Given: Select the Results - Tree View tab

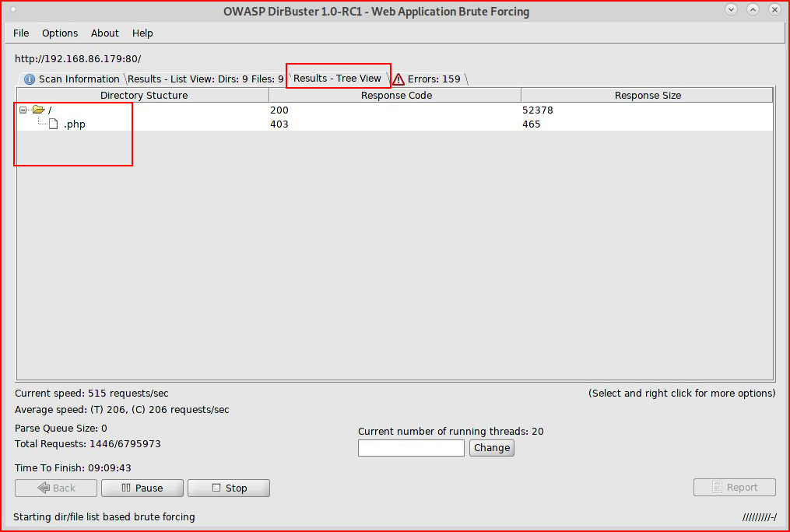Looking at the screenshot, I should (337, 79).
